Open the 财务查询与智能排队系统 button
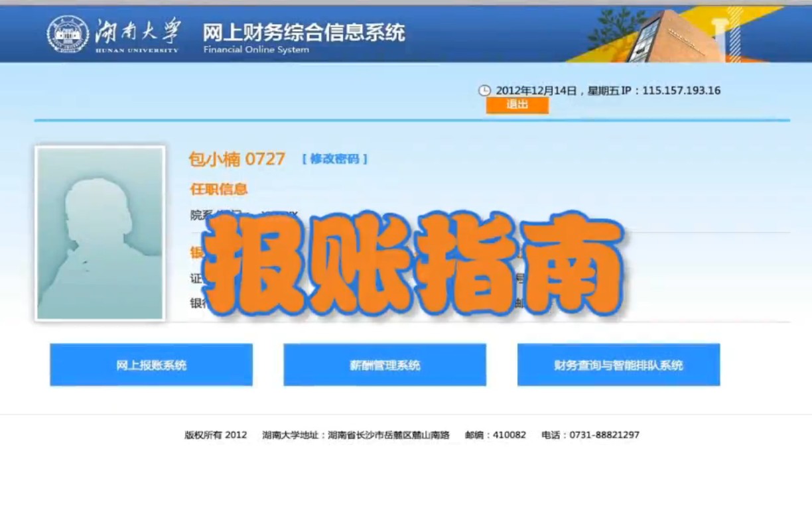The width and height of the screenshot is (812, 524). point(618,365)
